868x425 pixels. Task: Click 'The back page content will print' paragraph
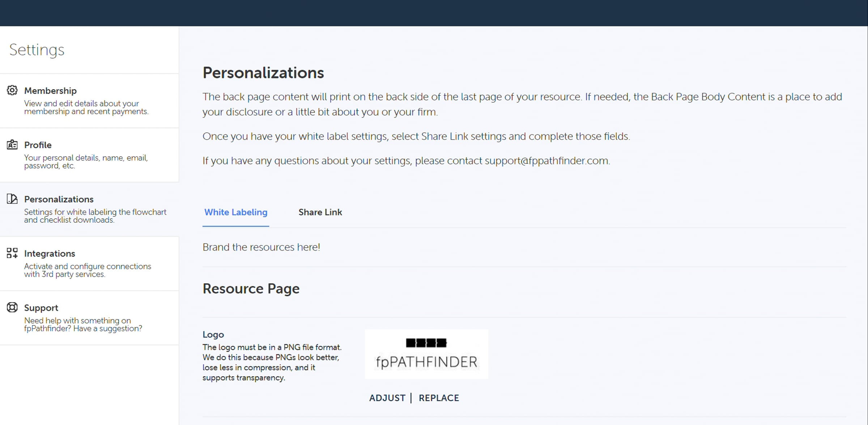pos(522,104)
